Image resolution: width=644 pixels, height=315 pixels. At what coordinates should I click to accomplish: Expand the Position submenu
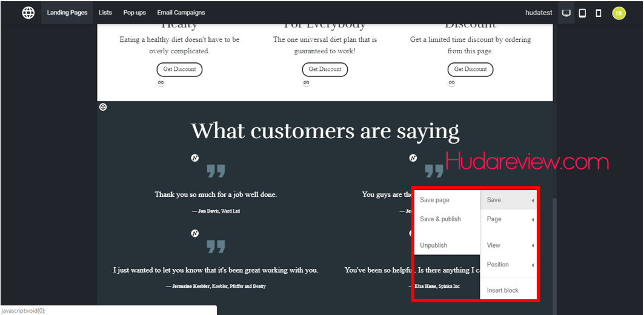(509, 265)
